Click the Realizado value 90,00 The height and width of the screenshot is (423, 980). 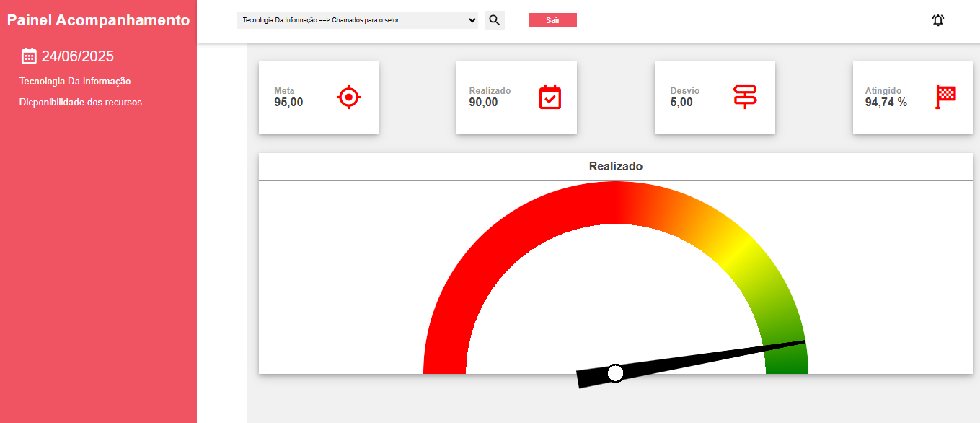coord(483,103)
